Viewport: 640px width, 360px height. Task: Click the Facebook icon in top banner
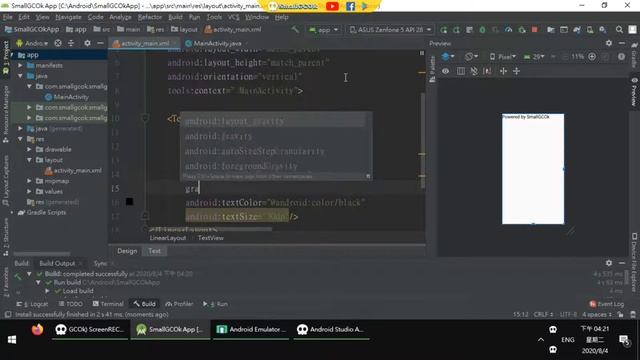(x=350, y=6)
